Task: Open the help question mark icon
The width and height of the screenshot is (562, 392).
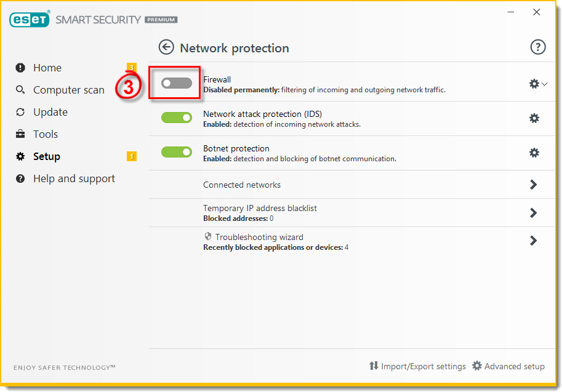Action: point(537,47)
